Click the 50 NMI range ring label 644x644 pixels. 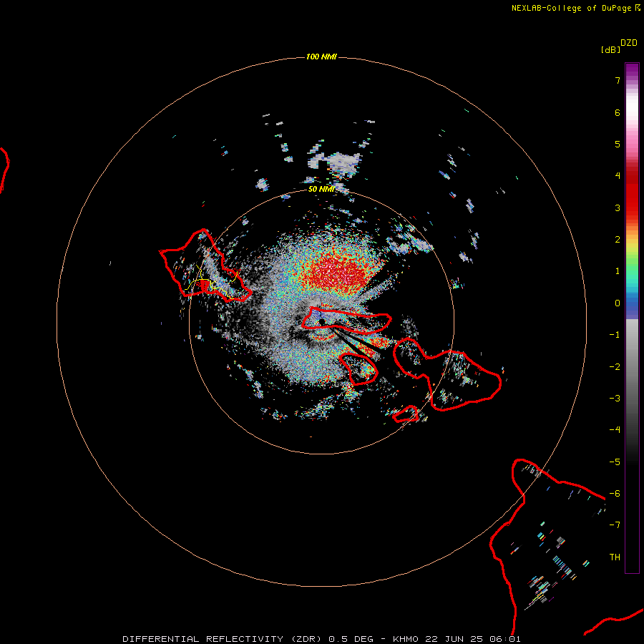click(321, 189)
